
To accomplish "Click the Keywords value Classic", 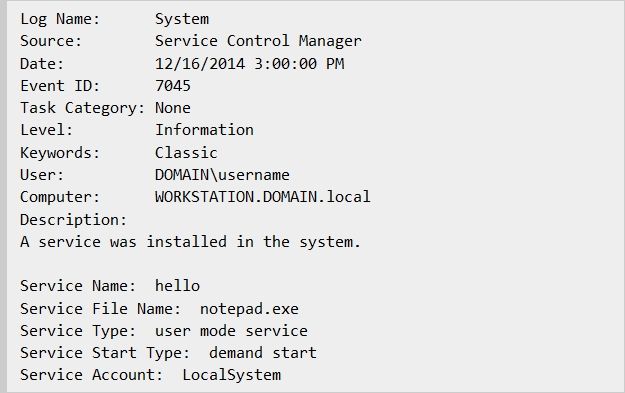I will click(x=186, y=153).
